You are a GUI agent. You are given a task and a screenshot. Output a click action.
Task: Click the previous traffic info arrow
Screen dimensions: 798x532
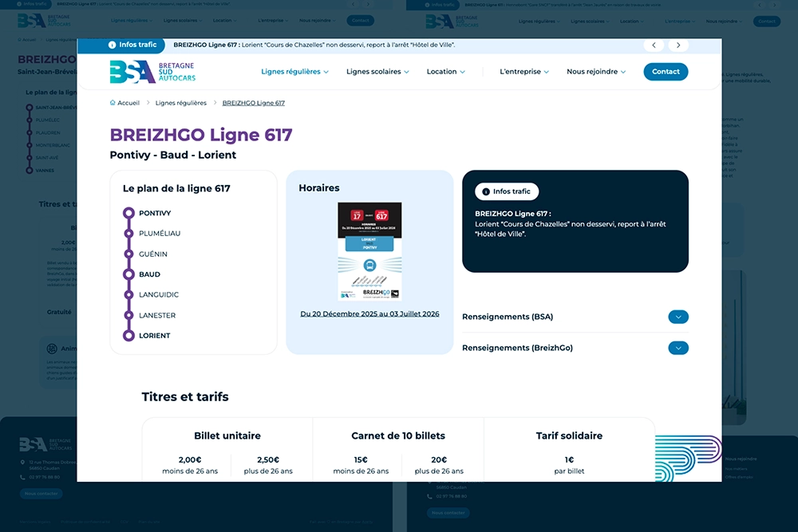tap(654, 45)
